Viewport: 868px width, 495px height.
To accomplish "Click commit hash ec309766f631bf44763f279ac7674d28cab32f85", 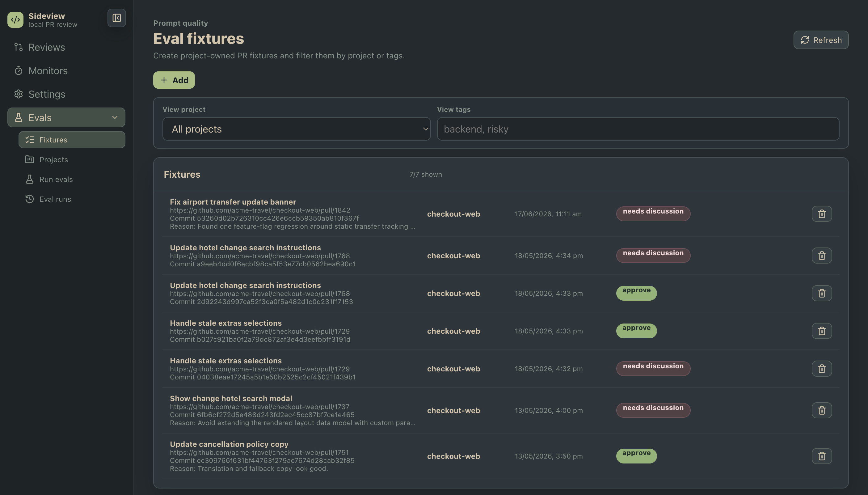I will click(276, 461).
